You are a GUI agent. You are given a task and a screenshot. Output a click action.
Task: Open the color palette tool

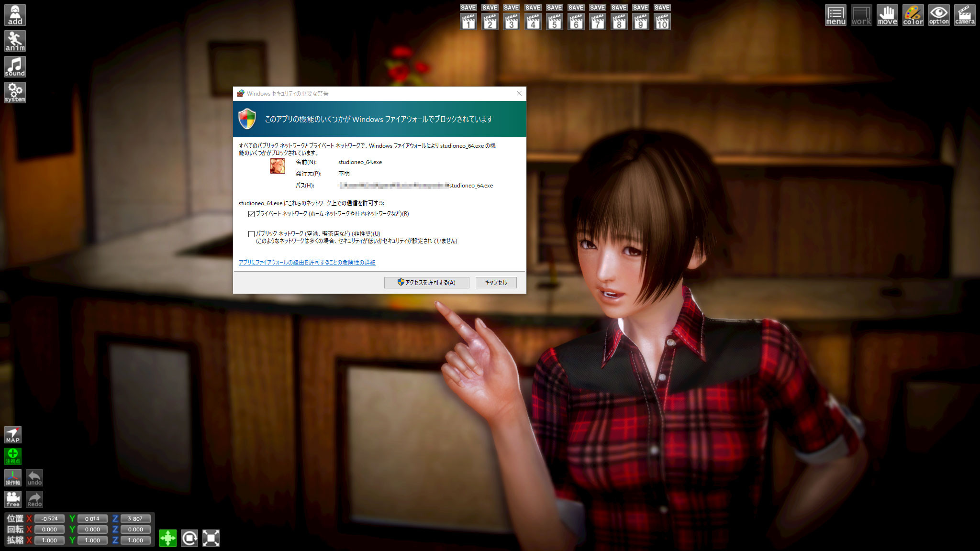tap(913, 15)
